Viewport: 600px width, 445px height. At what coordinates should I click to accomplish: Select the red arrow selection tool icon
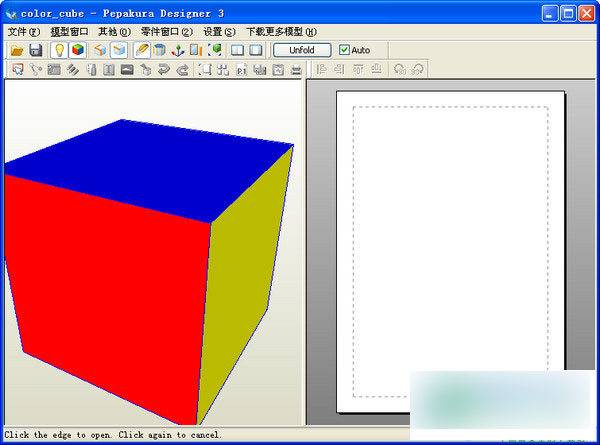tap(18, 70)
